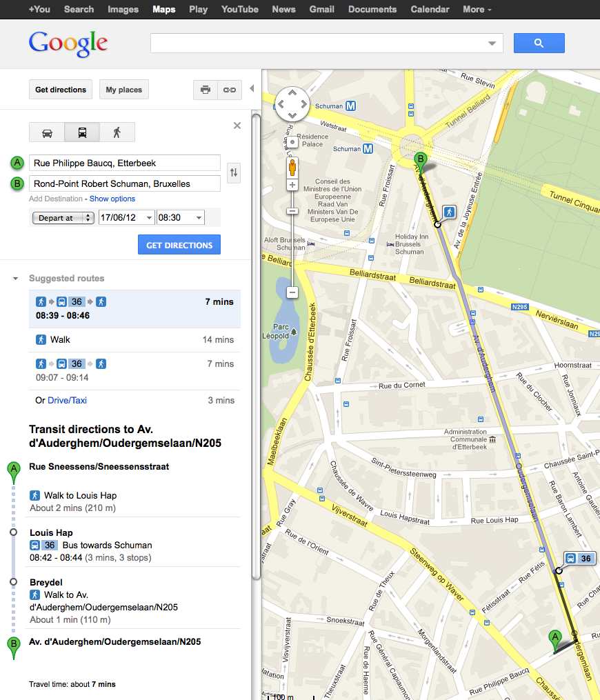The height and width of the screenshot is (700, 600).
Task: Click green B destination pin on map
Action: [420, 161]
